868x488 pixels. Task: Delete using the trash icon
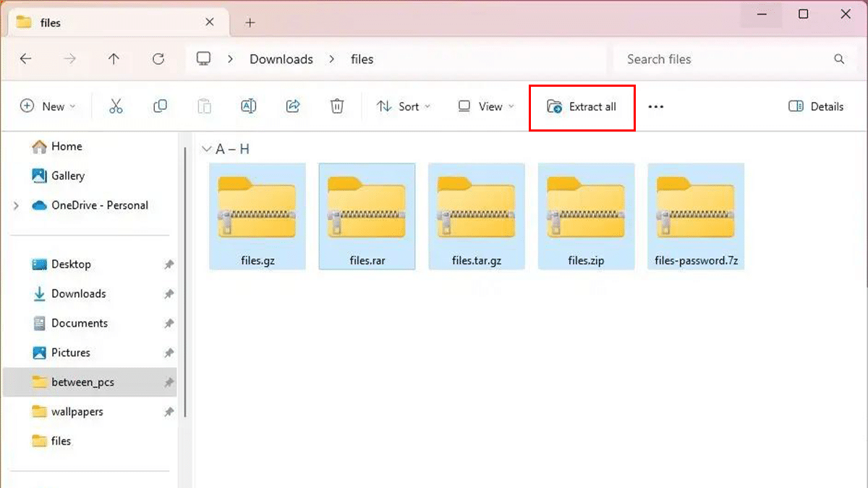point(336,106)
